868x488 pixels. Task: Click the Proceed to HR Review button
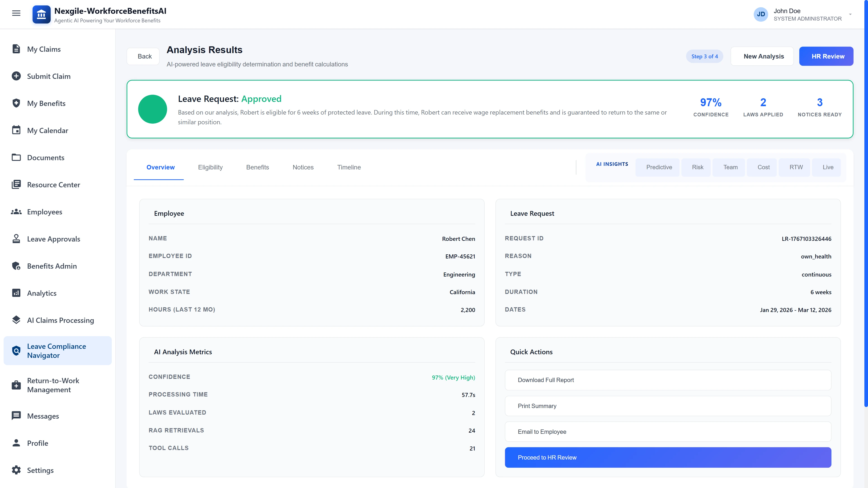coord(668,457)
